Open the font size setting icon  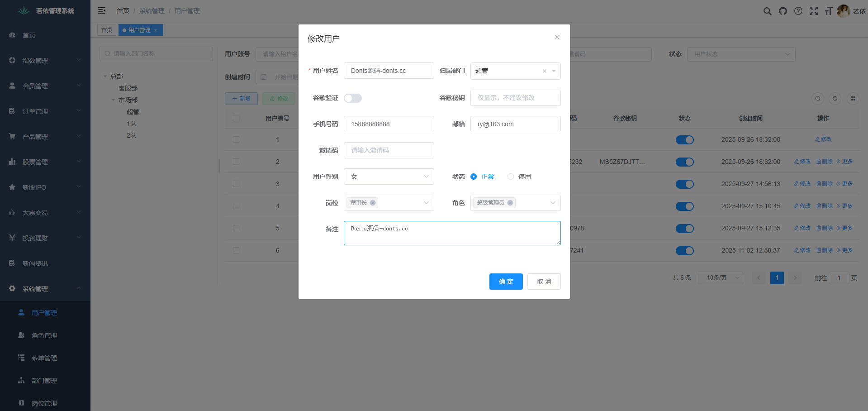coord(829,11)
